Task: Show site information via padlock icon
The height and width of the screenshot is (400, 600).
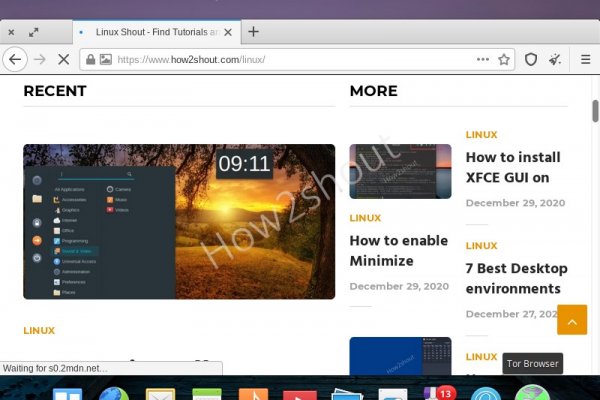Action: [x=91, y=60]
